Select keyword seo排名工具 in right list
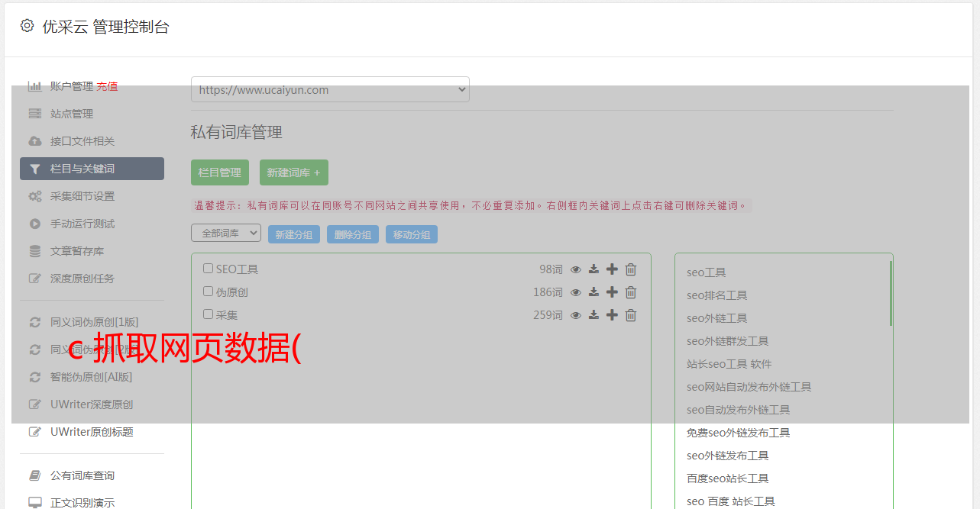 click(x=716, y=295)
